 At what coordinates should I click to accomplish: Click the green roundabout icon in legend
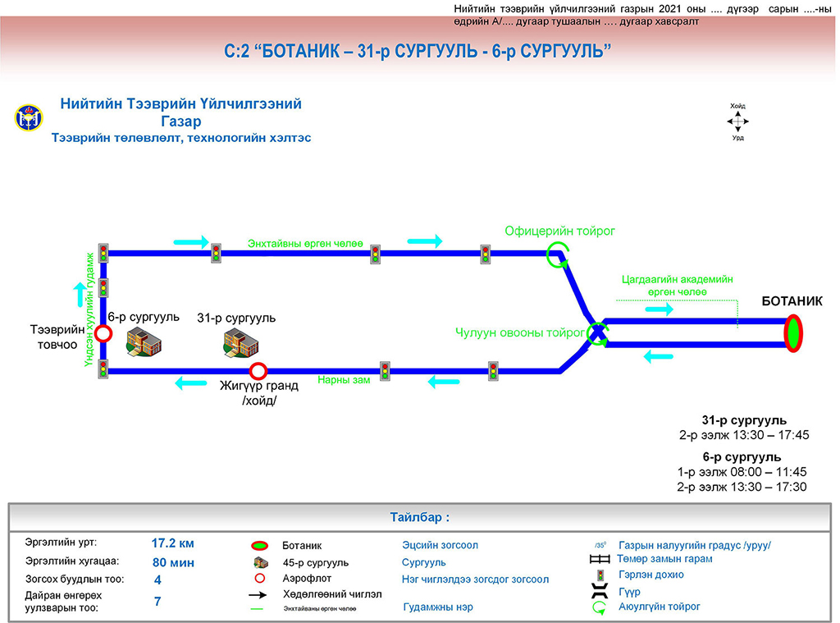click(600, 607)
